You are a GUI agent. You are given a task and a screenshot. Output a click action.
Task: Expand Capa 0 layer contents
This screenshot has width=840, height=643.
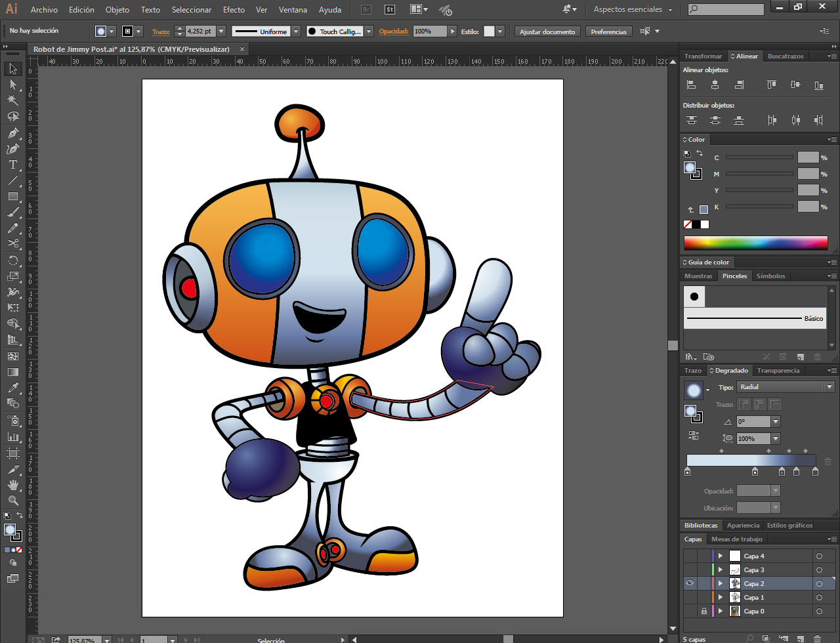click(x=721, y=611)
